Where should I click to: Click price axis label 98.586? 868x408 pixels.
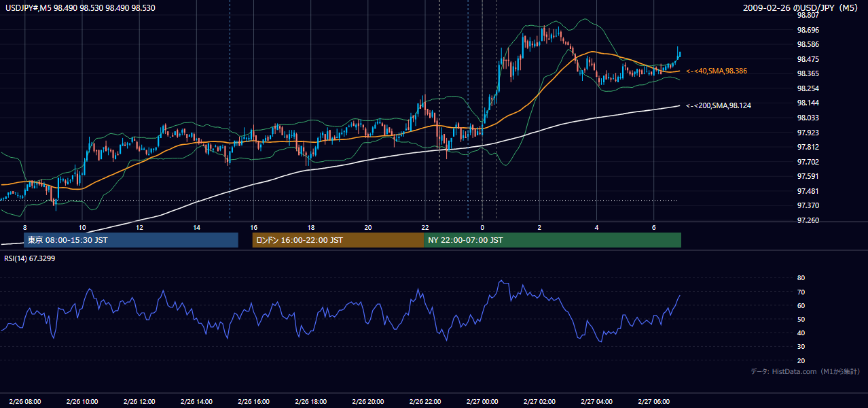tap(808, 44)
